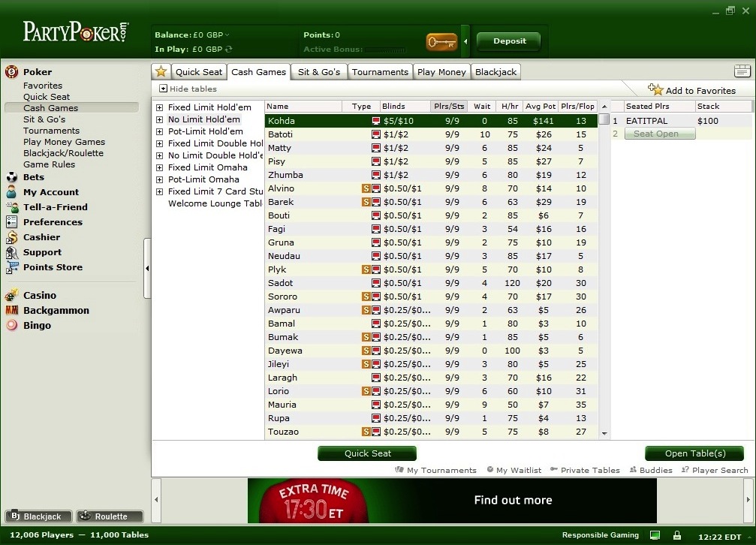Click the green Quick Seat button
This screenshot has width=756, height=545.
click(x=367, y=453)
